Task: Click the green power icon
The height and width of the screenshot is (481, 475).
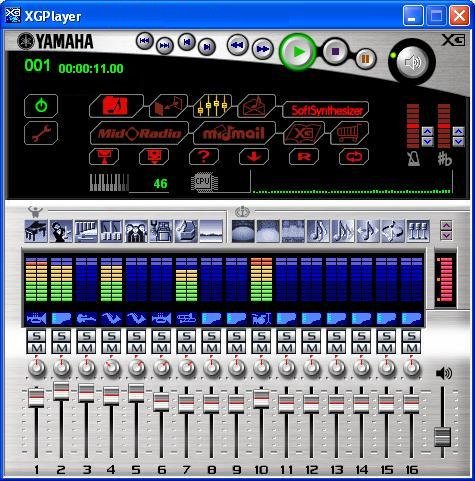Action: point(41,106)
